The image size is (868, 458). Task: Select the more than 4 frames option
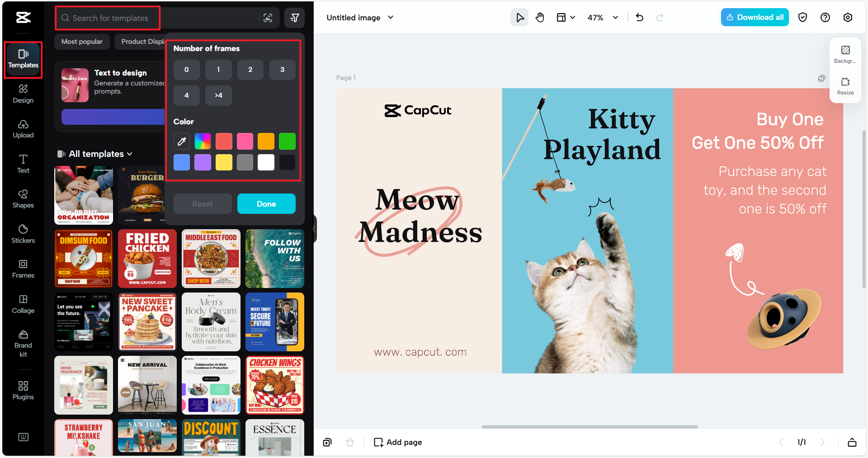(x=218, y=95)
